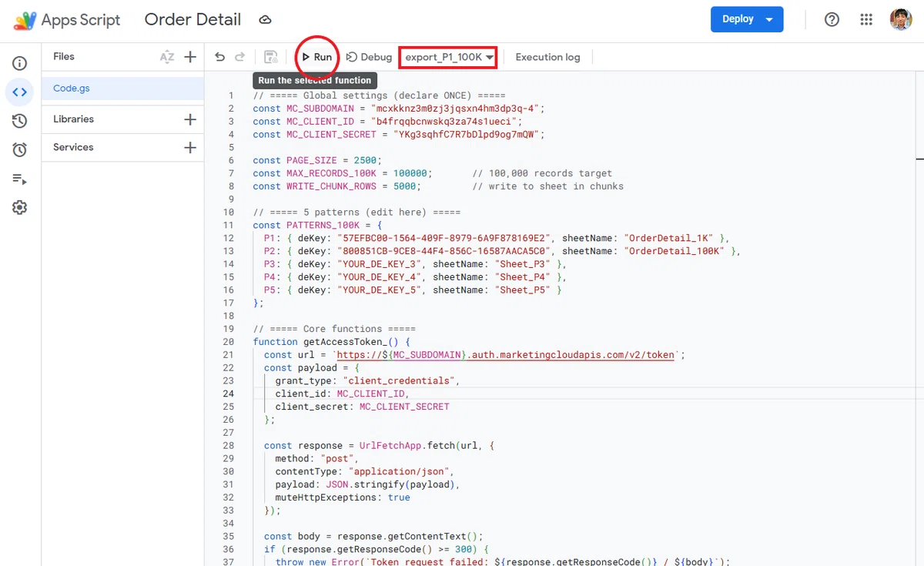Run the selected function
924x566 pixels.
pos(316,57)
